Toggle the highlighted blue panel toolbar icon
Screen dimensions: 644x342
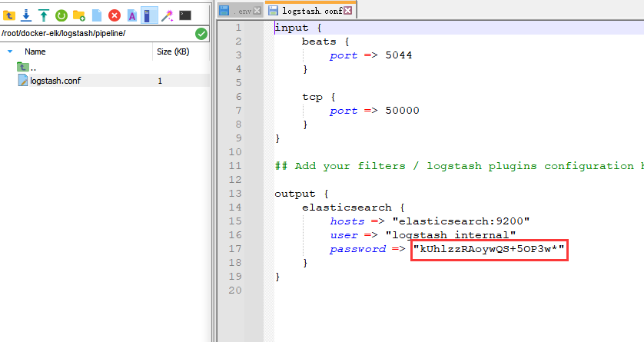pyautogui.click(x=149, y=15)
